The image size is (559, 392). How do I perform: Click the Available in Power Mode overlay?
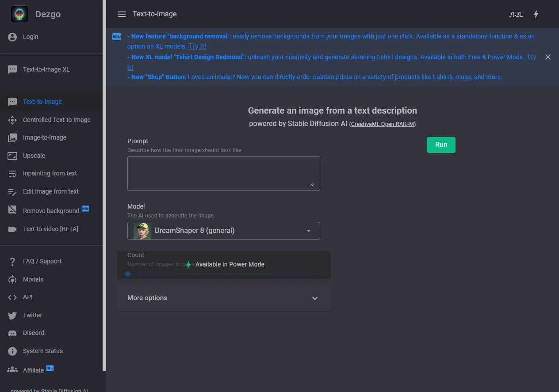point(224,265)
